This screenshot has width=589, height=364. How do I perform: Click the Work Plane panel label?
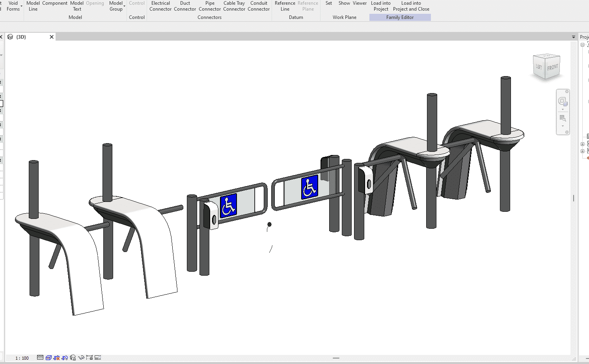click(x=344, y=17)
